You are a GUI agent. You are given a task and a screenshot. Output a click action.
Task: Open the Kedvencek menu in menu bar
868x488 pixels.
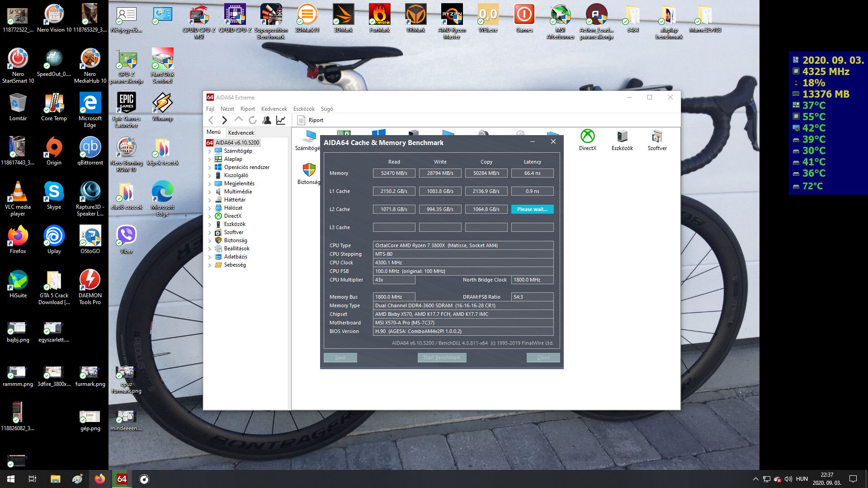tap(274, 109)
